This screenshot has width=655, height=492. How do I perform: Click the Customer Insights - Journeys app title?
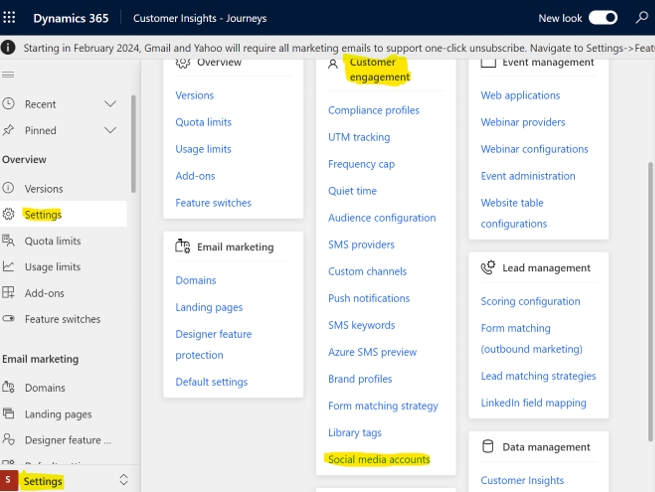click(x=200, y=18)
